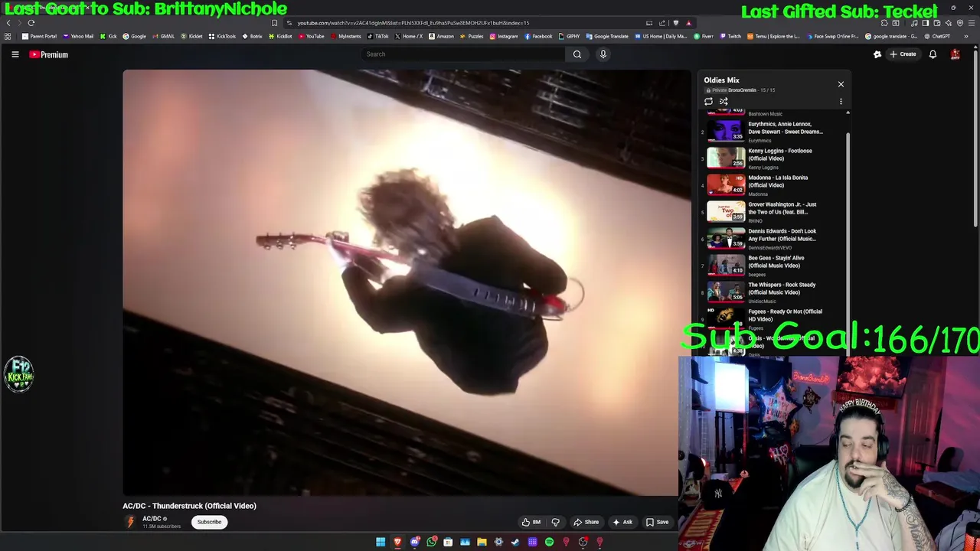
Task: Open the Twitch bookmark
Action: pos(730,36)
